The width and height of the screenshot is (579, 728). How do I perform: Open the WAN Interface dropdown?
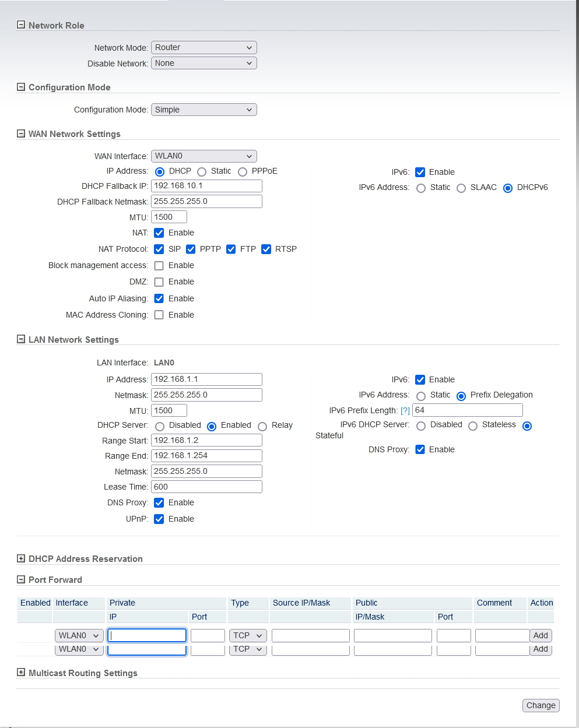203,156
